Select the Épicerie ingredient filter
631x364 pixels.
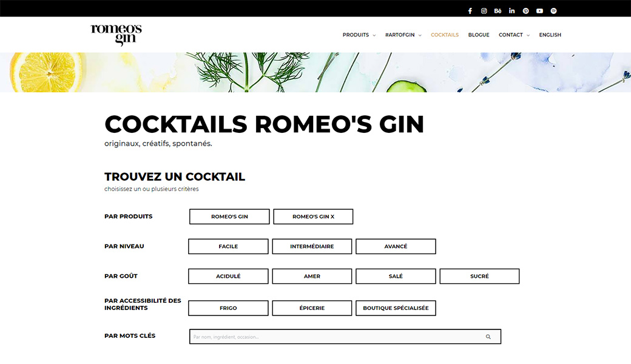pyautogui.click(x=312, y=308)
